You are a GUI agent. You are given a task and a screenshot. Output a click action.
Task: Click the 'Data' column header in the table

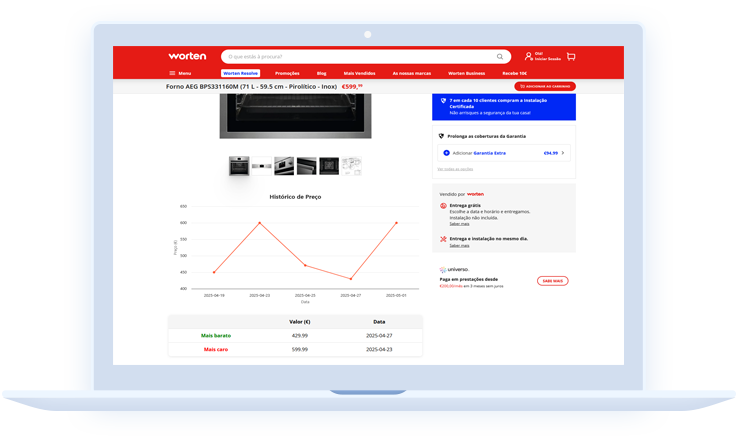click(x=379, y=322)
